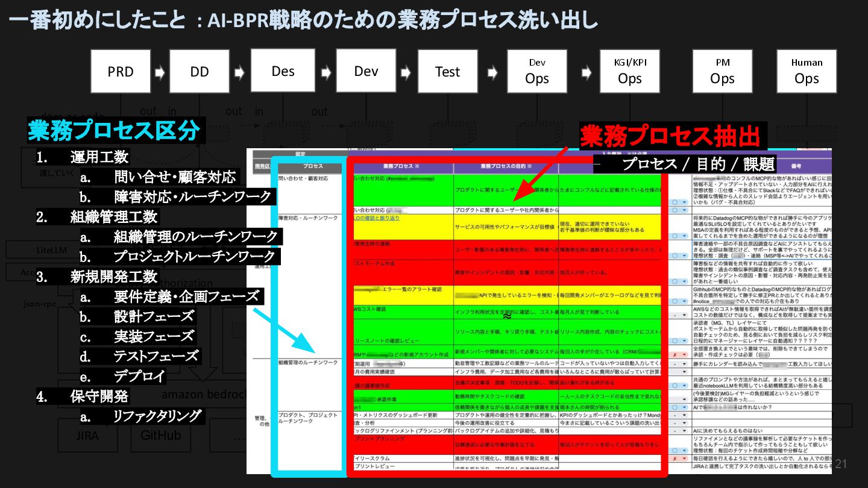Screen dimensions: 868x488
Task: Click the PRD process box
Action: coord(121,71)
